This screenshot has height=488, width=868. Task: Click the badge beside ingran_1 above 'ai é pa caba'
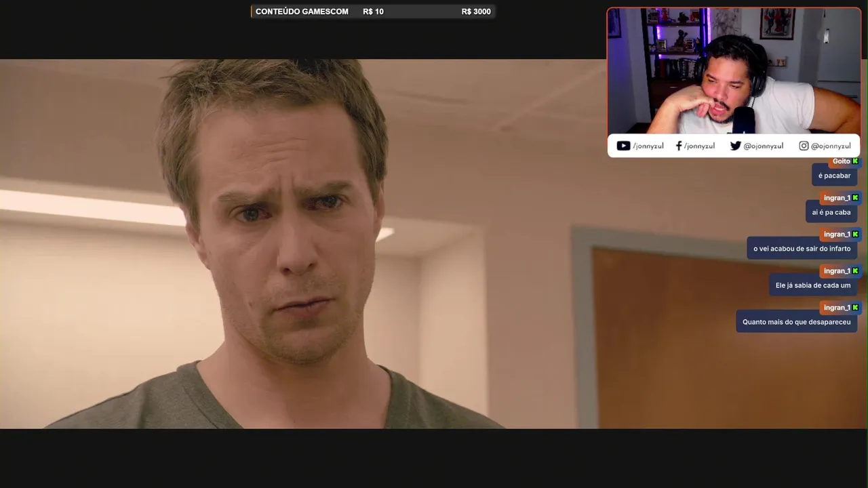pyautogui.click(x=855, y=198)
